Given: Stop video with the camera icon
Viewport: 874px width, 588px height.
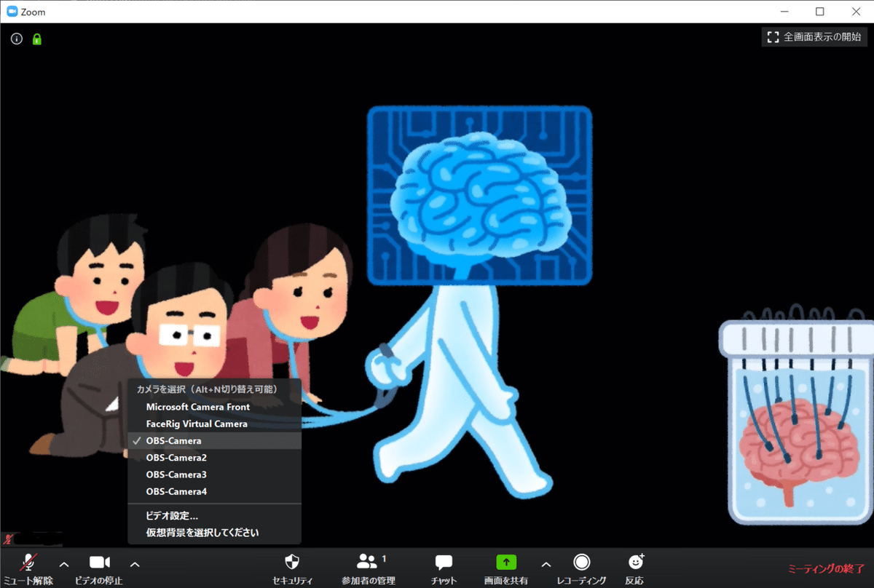Looking at the screenshot, I should point(100,562).
